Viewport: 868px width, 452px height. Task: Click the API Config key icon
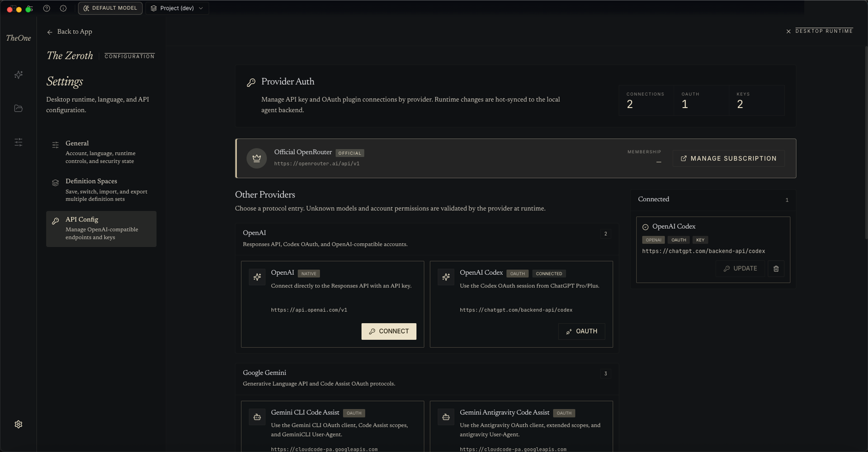point(56,221)
